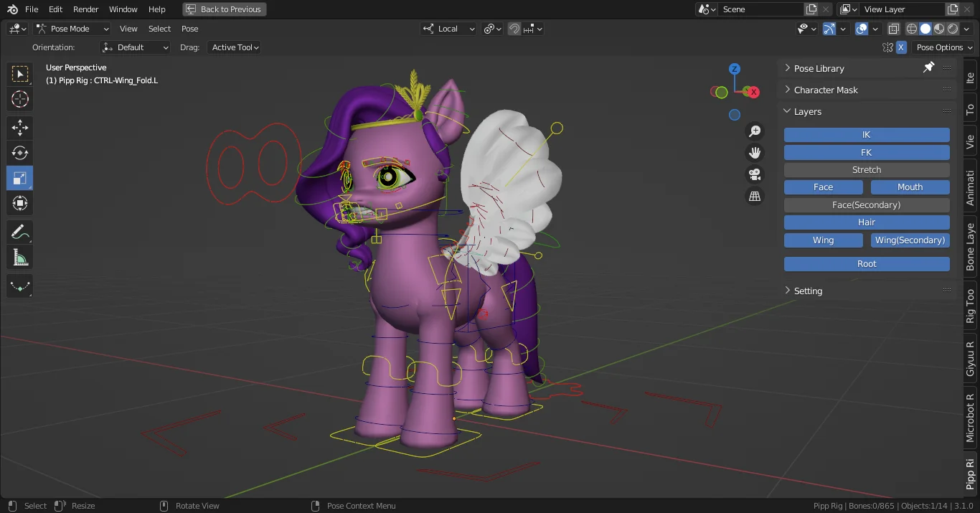Image resolution: width=980 pixels, height=513 pixels.
Task: Click the 3D Cursor tool icon
Action: point(19,99)
